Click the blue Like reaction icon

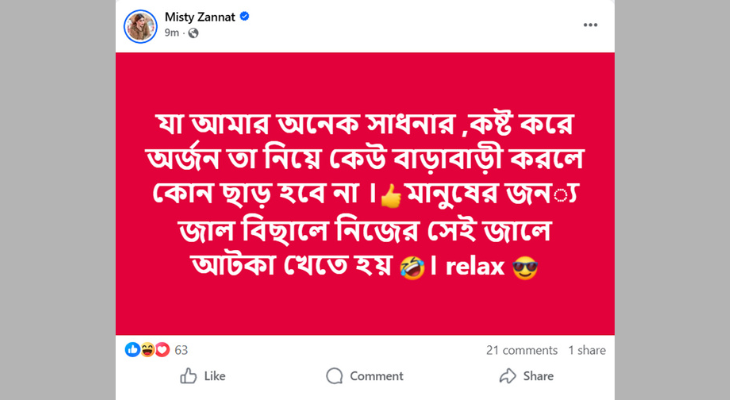click(133, 350)
